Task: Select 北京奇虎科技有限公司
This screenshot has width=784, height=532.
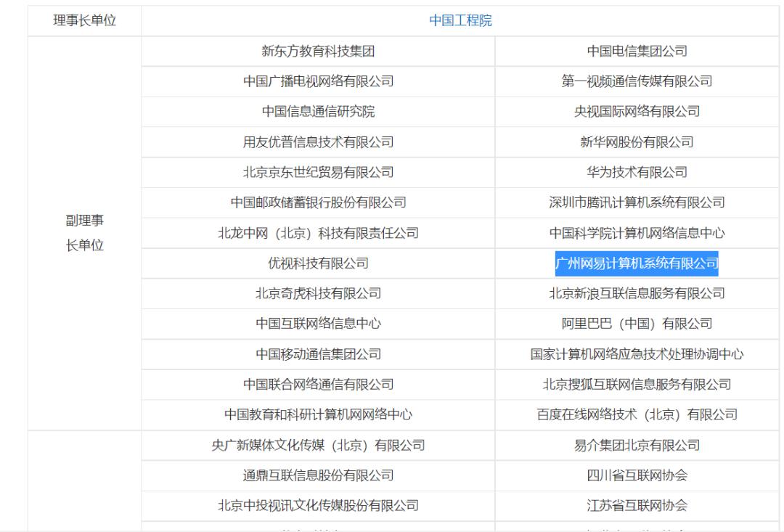Action: 318,294
